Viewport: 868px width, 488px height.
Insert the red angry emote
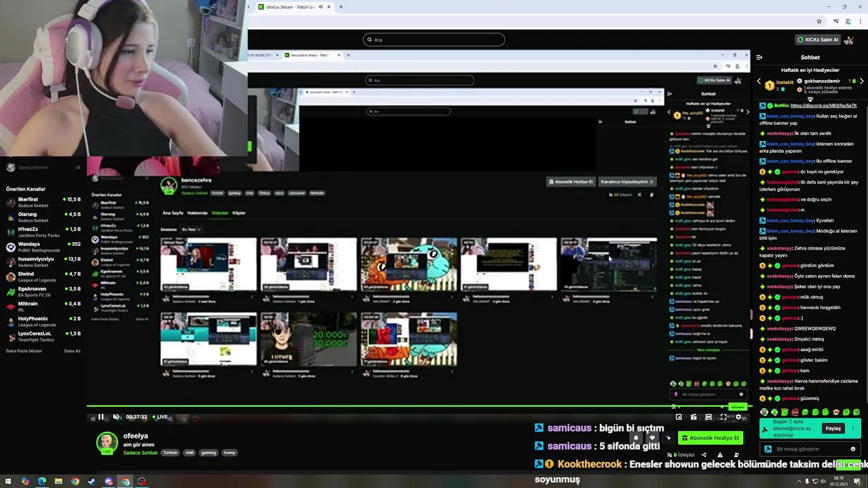pos(795,412)
